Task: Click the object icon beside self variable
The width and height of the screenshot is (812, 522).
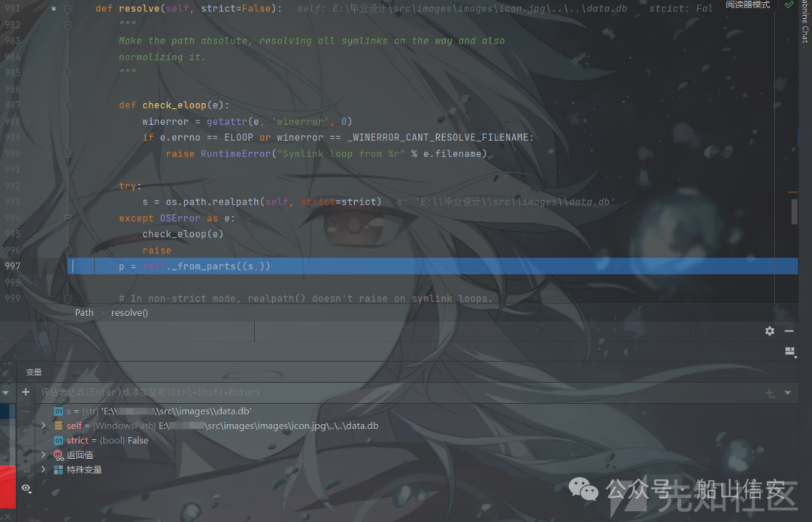Action: pyautogui.click(x=59, y=426)
